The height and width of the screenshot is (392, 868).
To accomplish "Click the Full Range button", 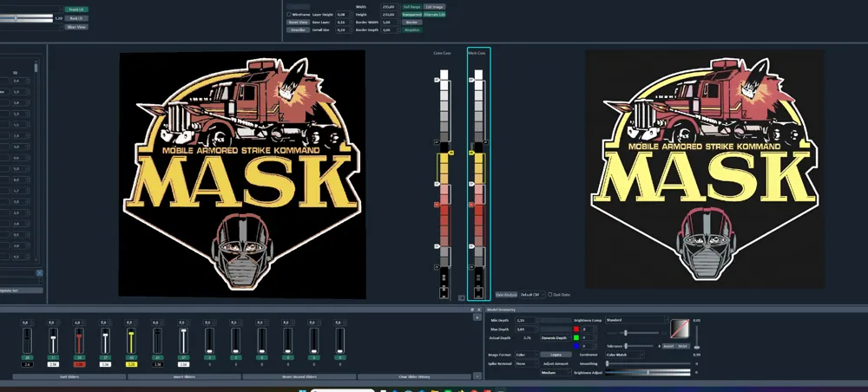I will (411, 7).
